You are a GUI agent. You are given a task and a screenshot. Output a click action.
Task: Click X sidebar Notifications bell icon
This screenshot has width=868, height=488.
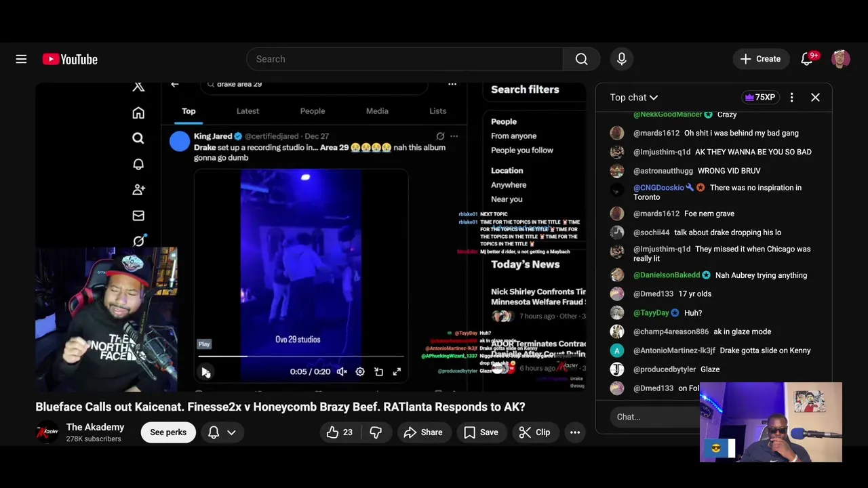(x=138, y=164)
